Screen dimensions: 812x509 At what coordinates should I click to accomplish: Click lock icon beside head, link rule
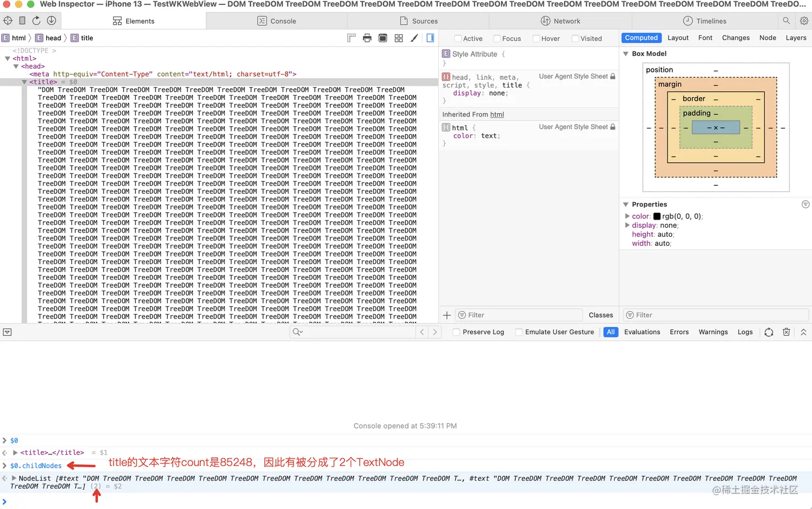pyautogui.click(x=613, y=76)
